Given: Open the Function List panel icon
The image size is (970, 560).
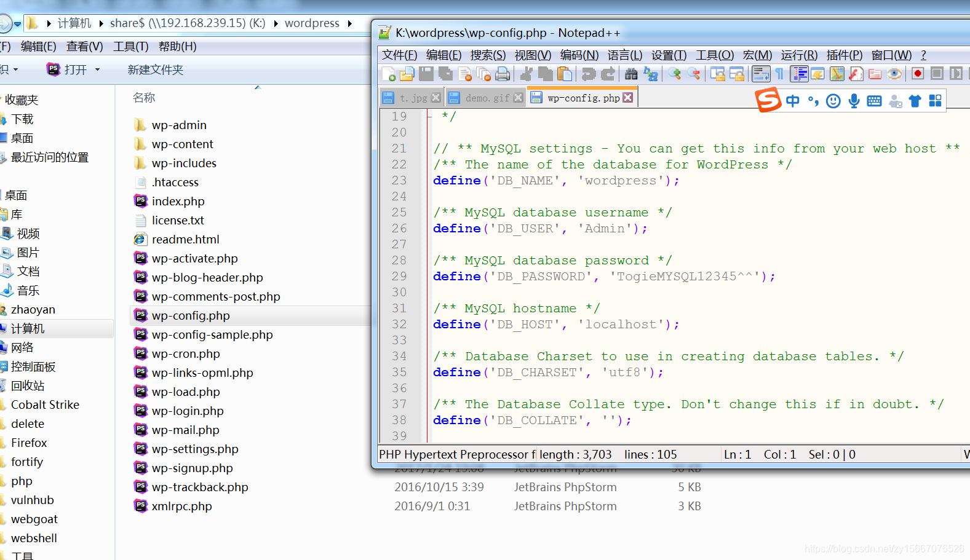Looking at the screenshot, I should [856, 74].
